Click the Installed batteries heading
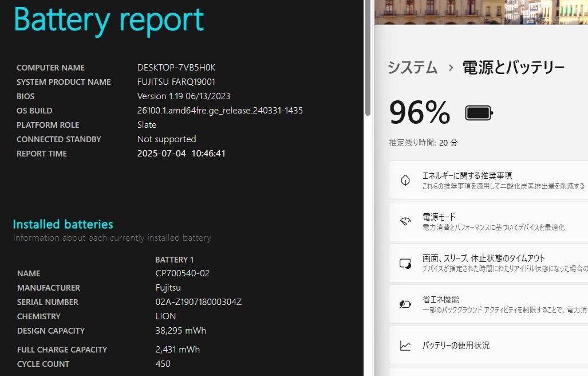The width and height of the screenshot is (588, 376). coord(63,225)
